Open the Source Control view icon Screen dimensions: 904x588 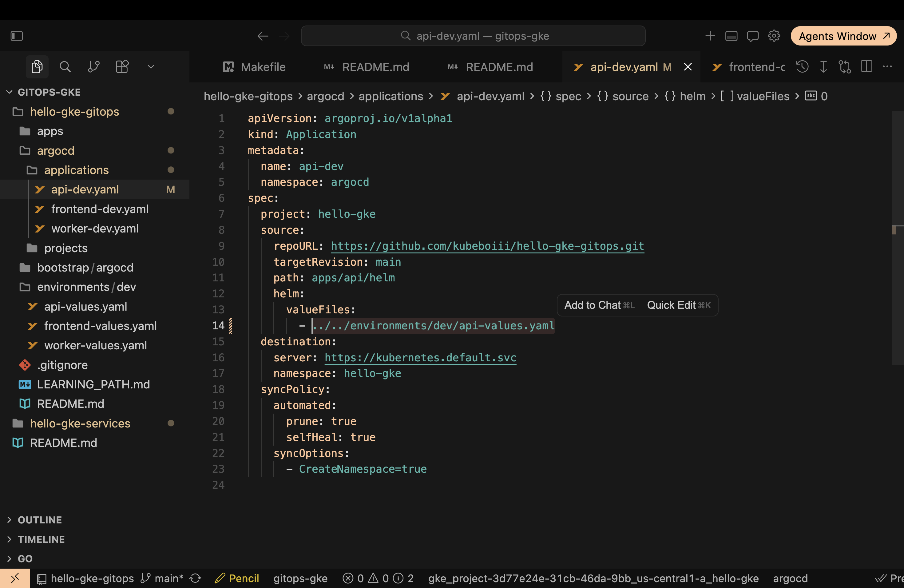coord(93,67)
